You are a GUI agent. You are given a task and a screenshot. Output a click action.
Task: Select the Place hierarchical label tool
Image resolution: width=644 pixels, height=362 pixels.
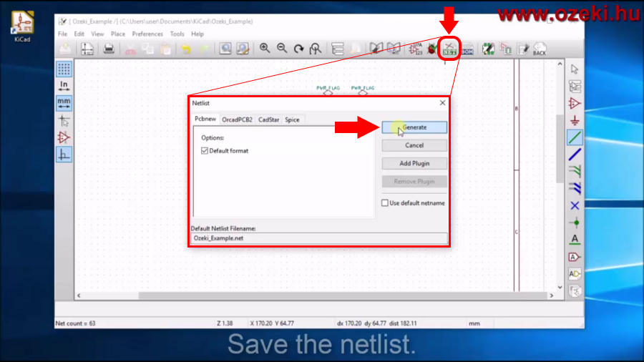575,274
